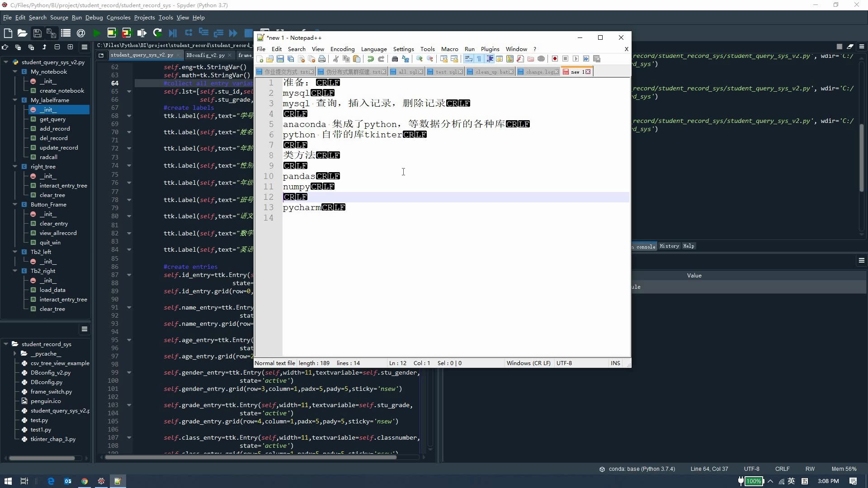Toggle Word wrap in Notepad++ toolbar
Viewport: 868px width, 488px height.
[468, 59]
